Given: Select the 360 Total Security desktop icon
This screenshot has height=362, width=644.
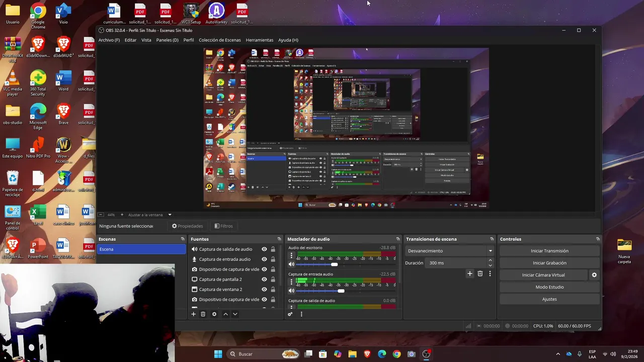Looking at the screenshot, I should (38, 83).
